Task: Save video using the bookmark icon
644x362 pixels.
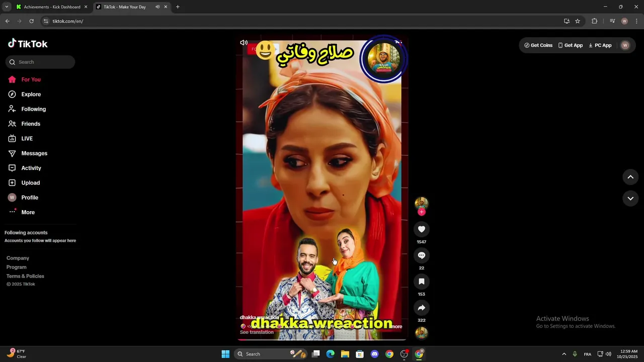Action: (x=422, y=282)
